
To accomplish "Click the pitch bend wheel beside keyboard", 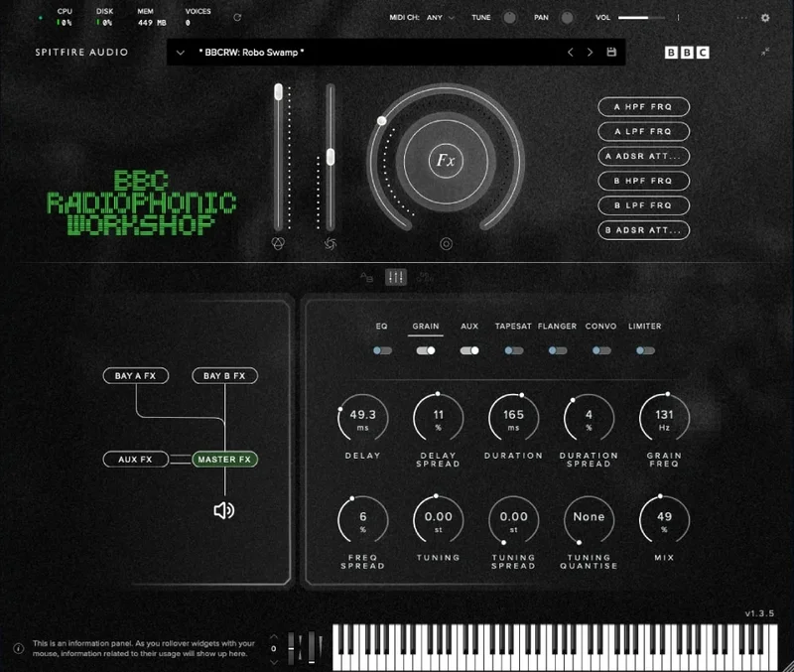I will coord(291,648).
